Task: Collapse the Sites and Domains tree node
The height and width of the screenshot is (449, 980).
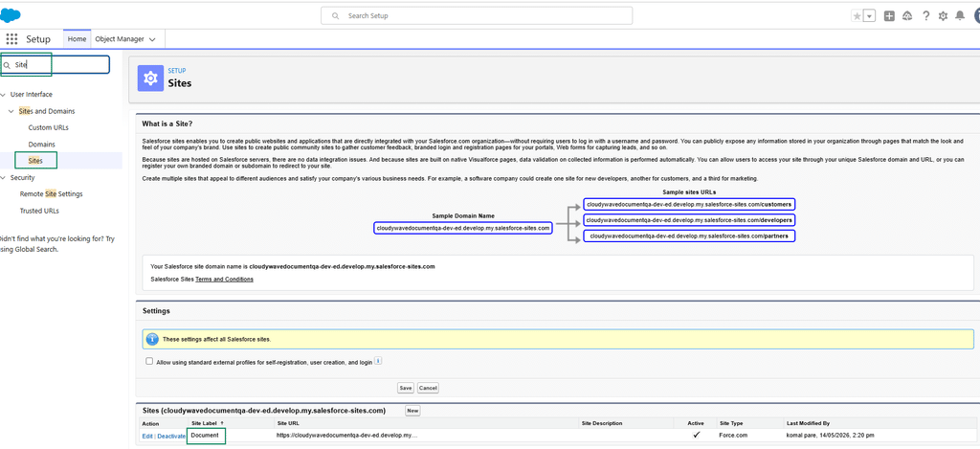Action: 11,111
